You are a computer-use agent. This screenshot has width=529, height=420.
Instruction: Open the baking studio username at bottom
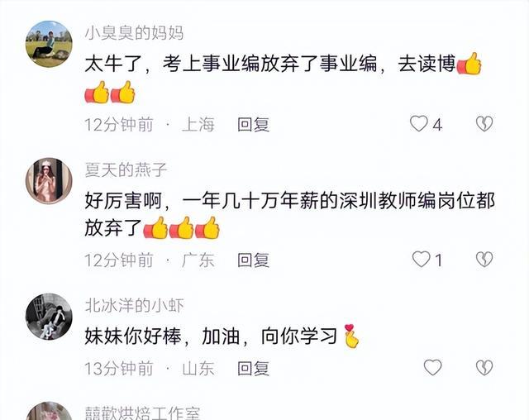pyautogui.click(x=142, y=413)
